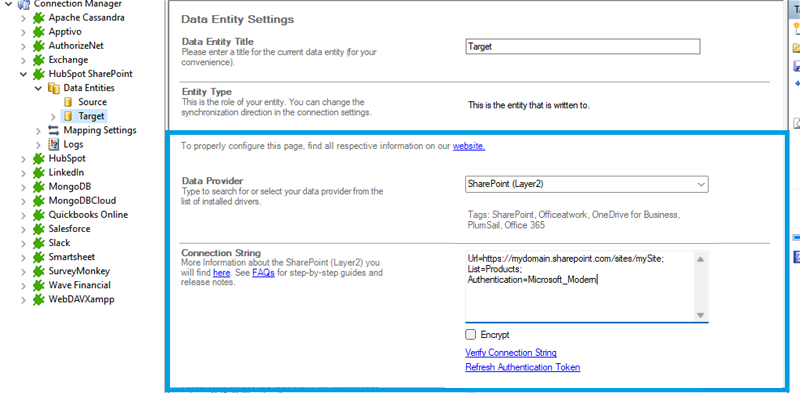Expand the Exchange connection
800x393 pixels.
click(x=23, y=60)
